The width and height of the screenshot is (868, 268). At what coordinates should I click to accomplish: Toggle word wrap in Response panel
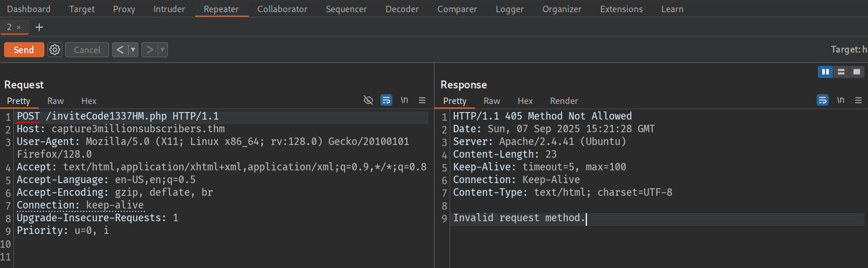pyautogui.click(x=822, y=100)
